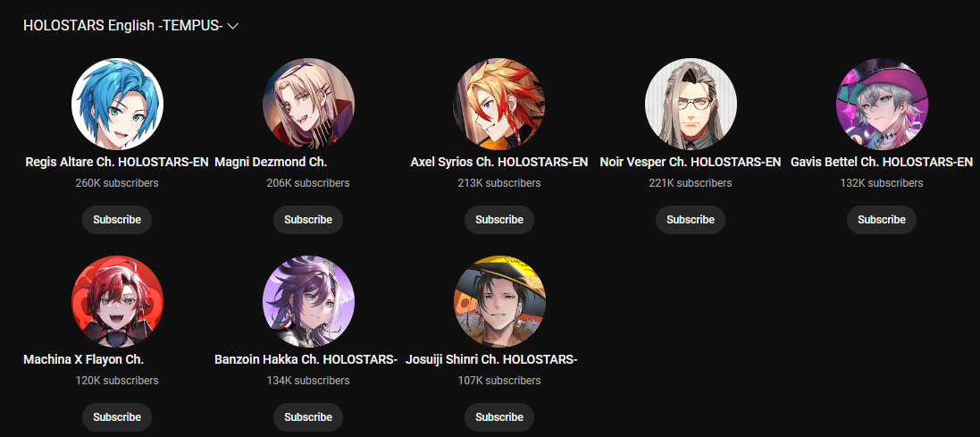This screenshot has width=980, height=437.
Task: Subscribe to Josuiji Shinri Ch.
Action: pos(499,417)
